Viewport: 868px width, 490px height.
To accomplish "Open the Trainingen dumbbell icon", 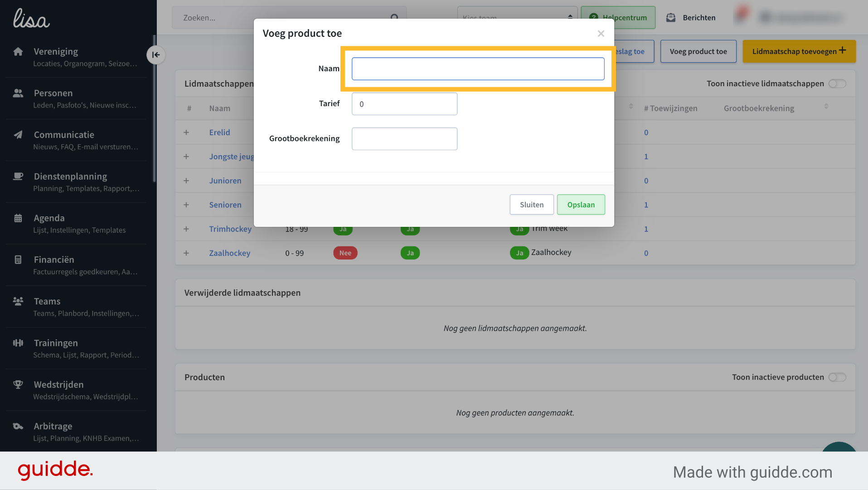I will [18, 343].
